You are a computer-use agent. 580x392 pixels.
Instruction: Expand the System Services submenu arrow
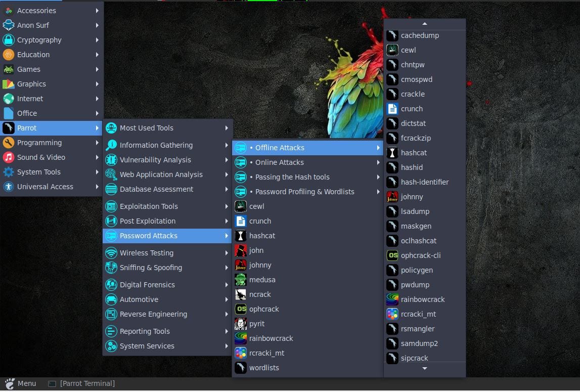[x=227, y=346]
